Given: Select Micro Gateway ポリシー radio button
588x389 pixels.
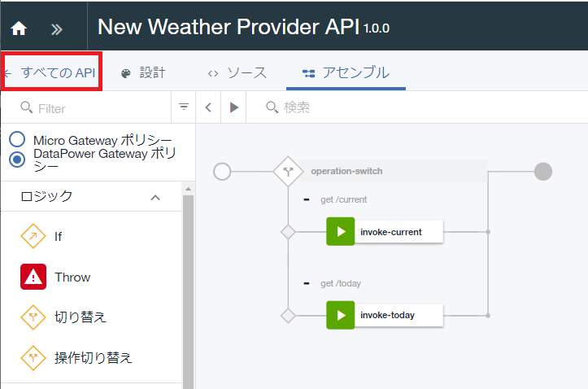Looking at the screenshot, I should [x=17, y=139].
